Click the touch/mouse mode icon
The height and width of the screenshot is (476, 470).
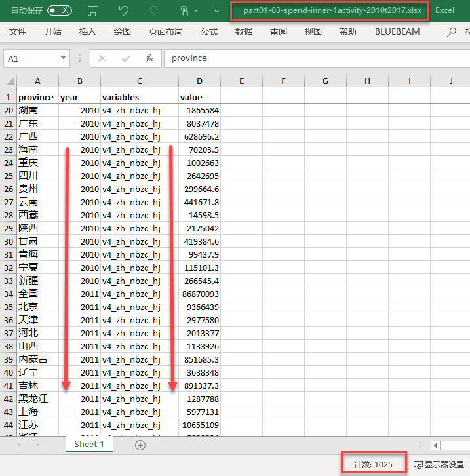(x=184, y=10)
